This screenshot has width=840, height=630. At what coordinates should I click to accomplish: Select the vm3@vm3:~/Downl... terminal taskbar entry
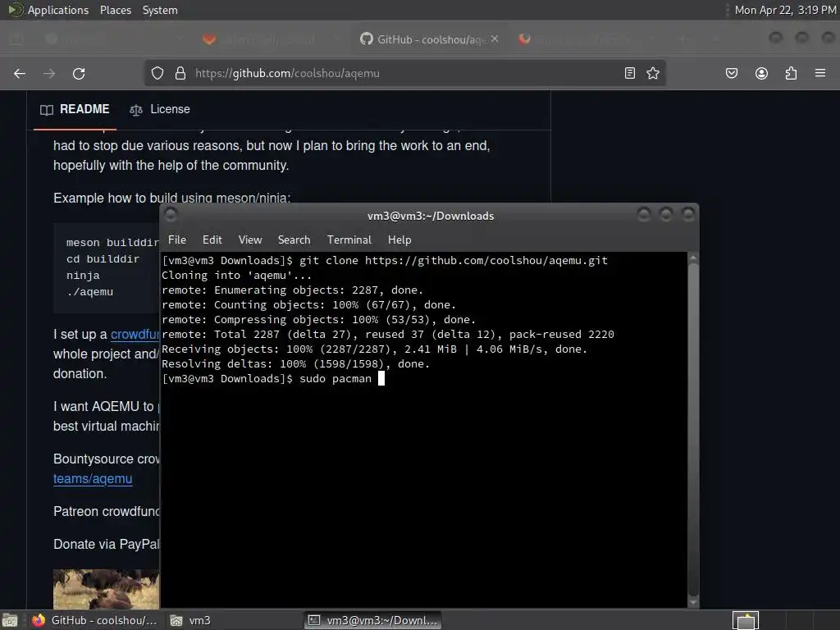point(373,620)
